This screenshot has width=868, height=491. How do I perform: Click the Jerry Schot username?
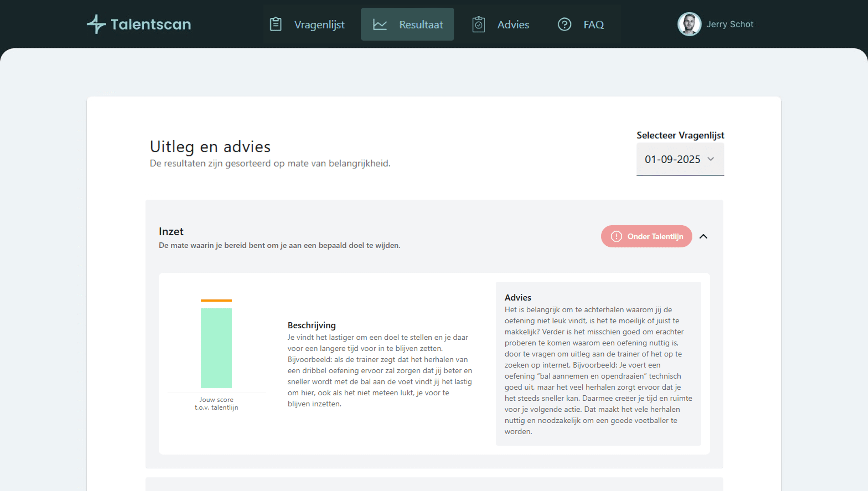tap(729, 24)
